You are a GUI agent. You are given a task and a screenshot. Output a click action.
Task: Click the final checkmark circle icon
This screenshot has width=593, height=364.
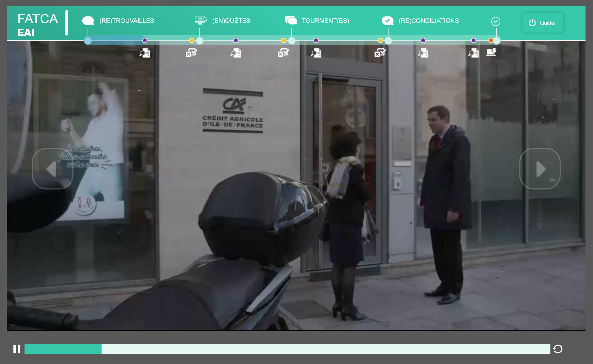[x=496, y=21]
